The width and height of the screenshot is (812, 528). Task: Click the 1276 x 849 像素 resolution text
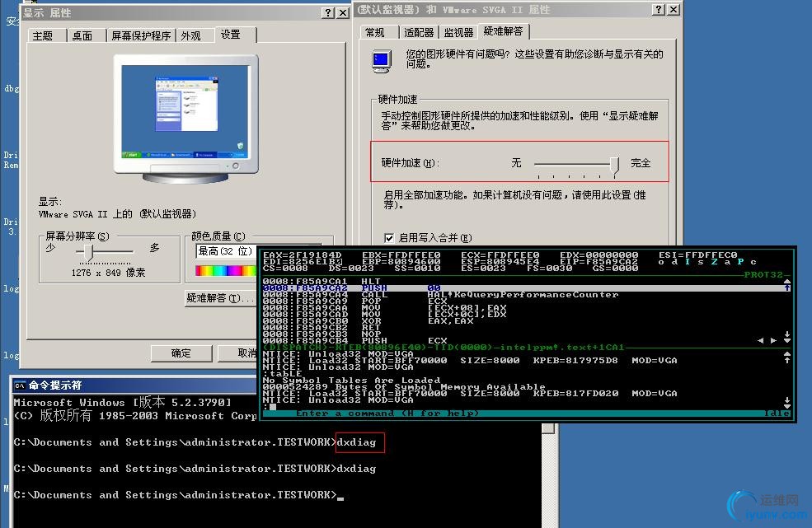click(x=108, y=273)
